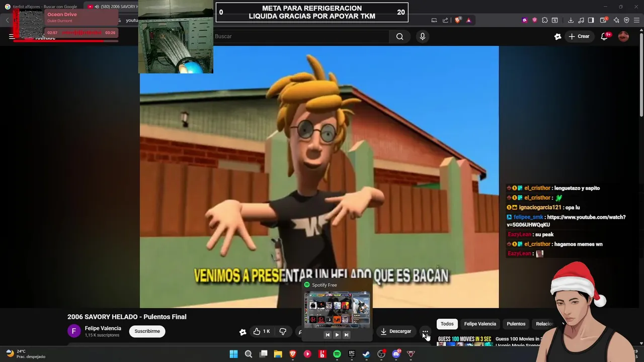Image resolution: width=644 pixels, height=362 pixels.
Task: Click the media control music note icon
Action: [x=581, y=20]
